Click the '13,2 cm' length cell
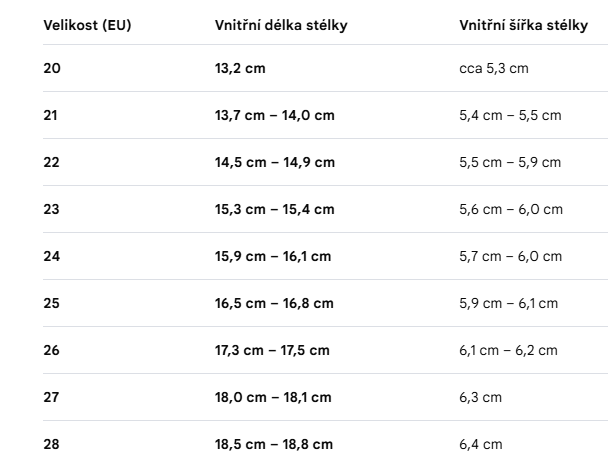608x466 pixels. point(240,68)
